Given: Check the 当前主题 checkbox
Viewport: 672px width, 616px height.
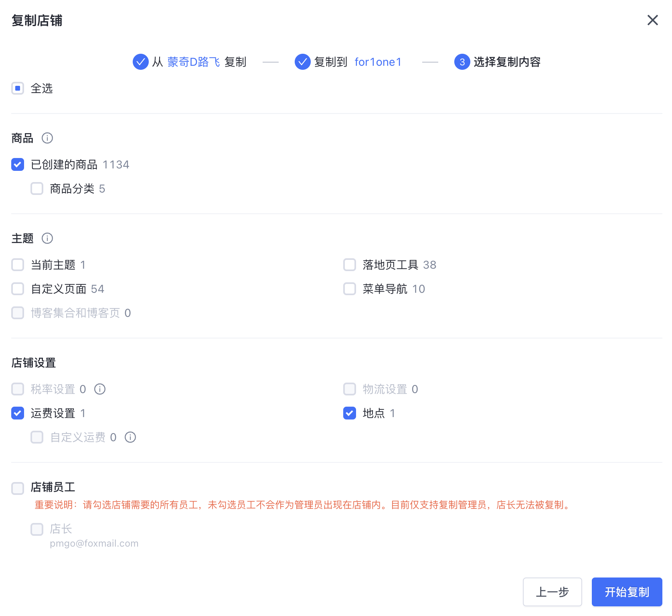Looking at the screenshot, I should pyautogui.click(x=18, y=265).
